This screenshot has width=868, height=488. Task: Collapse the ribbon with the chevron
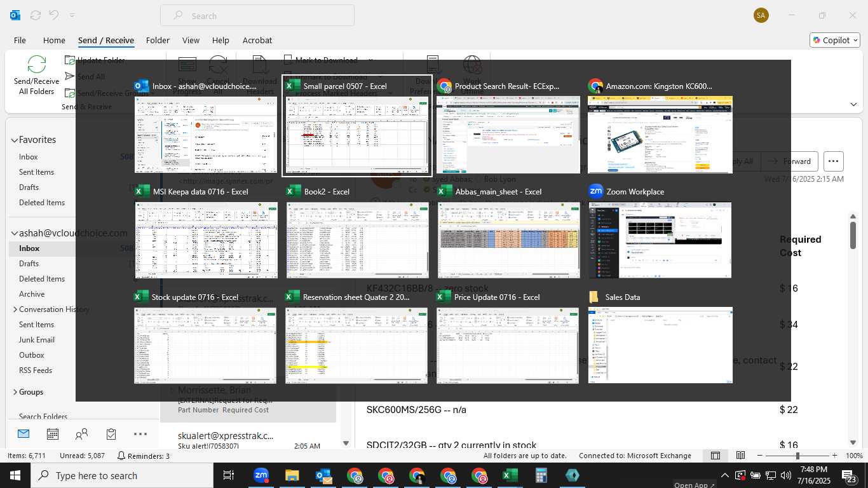pyautogui.click(x=853, y=104)
